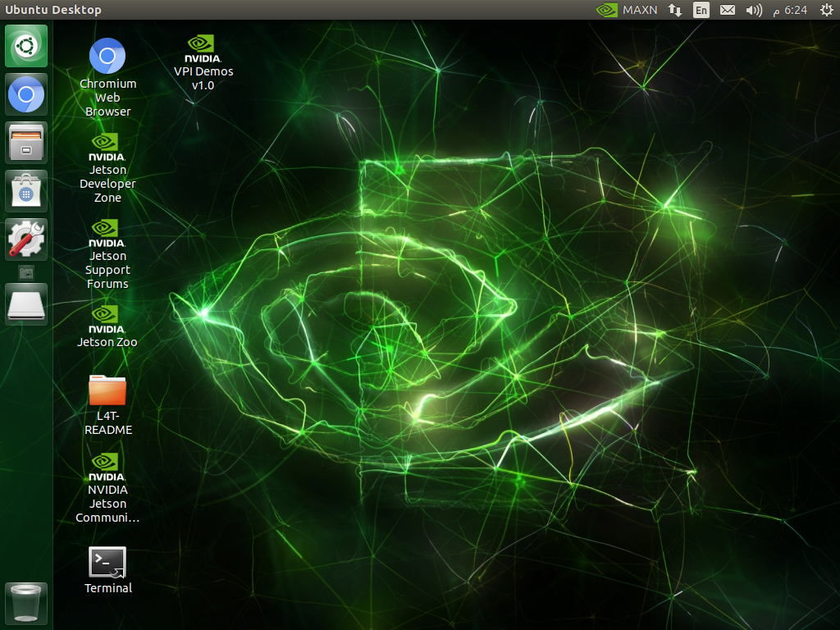
Task: Open the Trash in the launcher
Action: (26, 604)
